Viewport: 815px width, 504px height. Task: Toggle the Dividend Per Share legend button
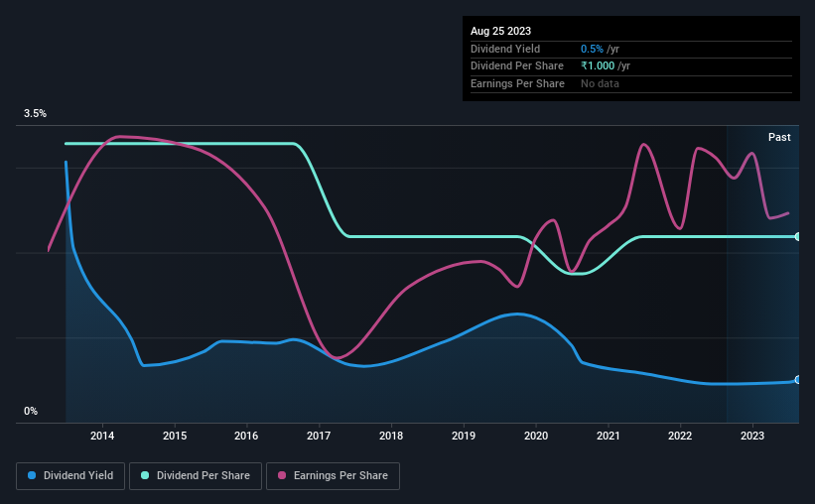click(x=196, y=475)
